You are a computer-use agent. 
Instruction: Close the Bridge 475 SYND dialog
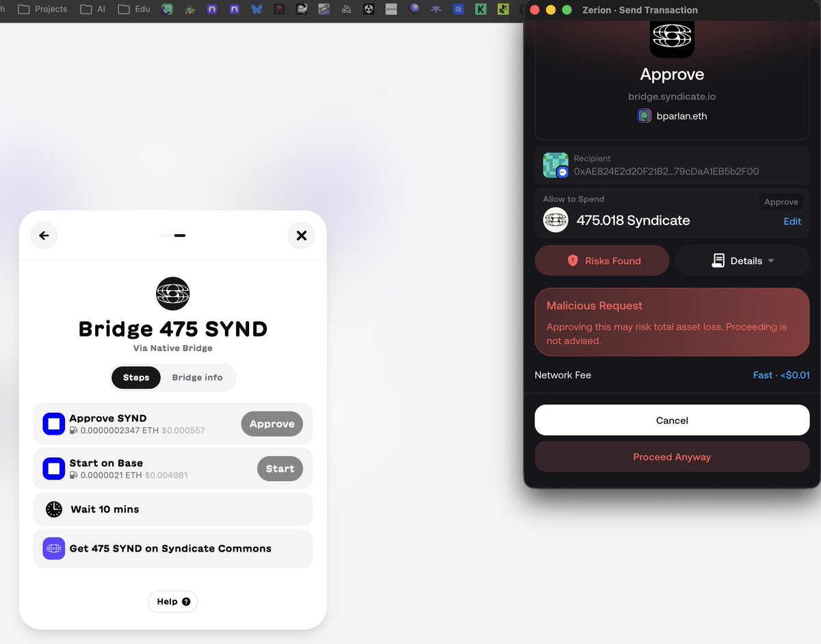(x=301, y=235)
